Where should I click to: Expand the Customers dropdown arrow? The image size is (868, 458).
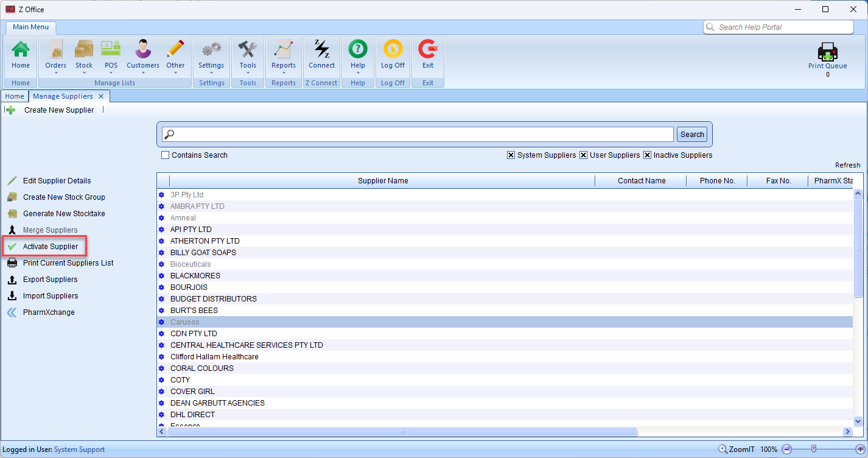tap(143, 73)
